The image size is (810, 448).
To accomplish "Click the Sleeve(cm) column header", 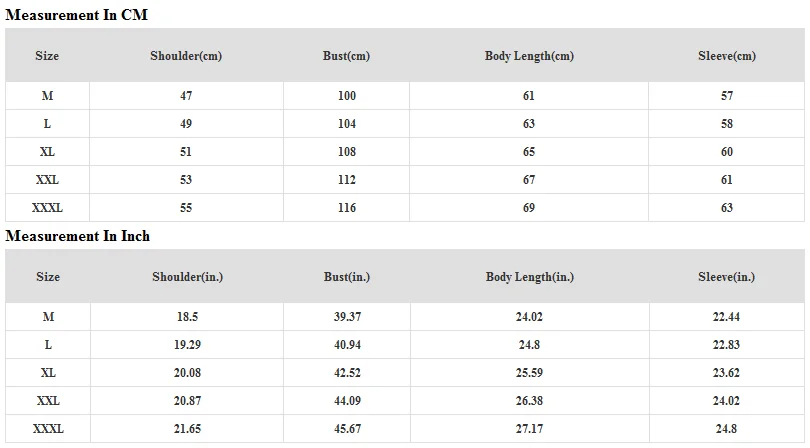I will [727, 56].
